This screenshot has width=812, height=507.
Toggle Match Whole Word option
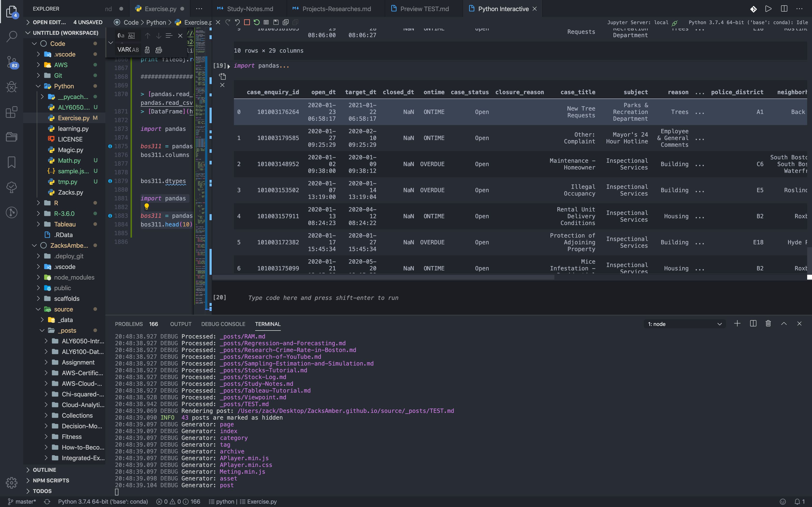pos(131,36)
